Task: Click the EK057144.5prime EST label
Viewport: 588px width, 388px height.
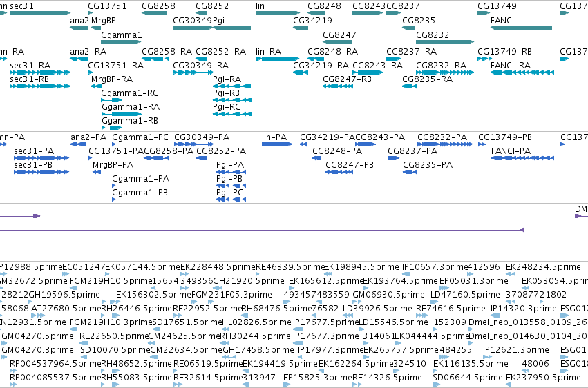Action: click(143, 267)
